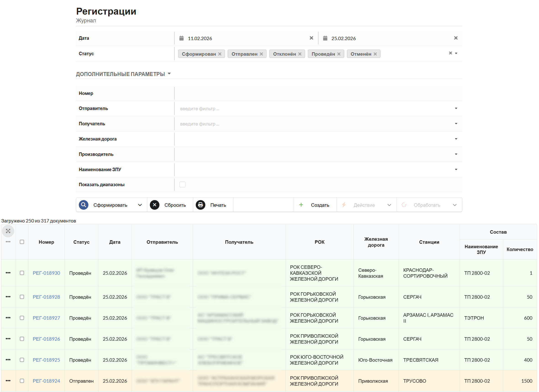Click the Сбросить button label
The width and height of the screenshot is (539, 392).
[175, 205]
